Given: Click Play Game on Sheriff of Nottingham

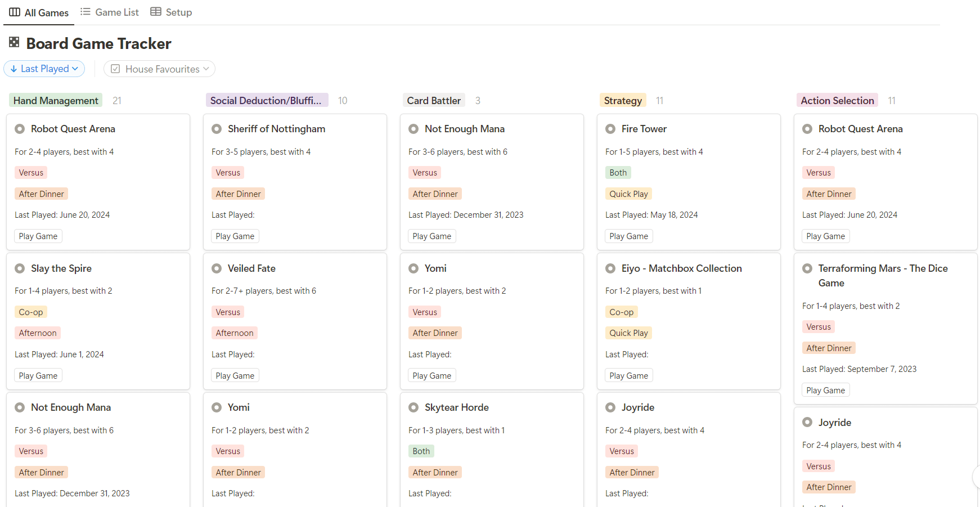Looking at the screenshot, I should pos(235,236).
